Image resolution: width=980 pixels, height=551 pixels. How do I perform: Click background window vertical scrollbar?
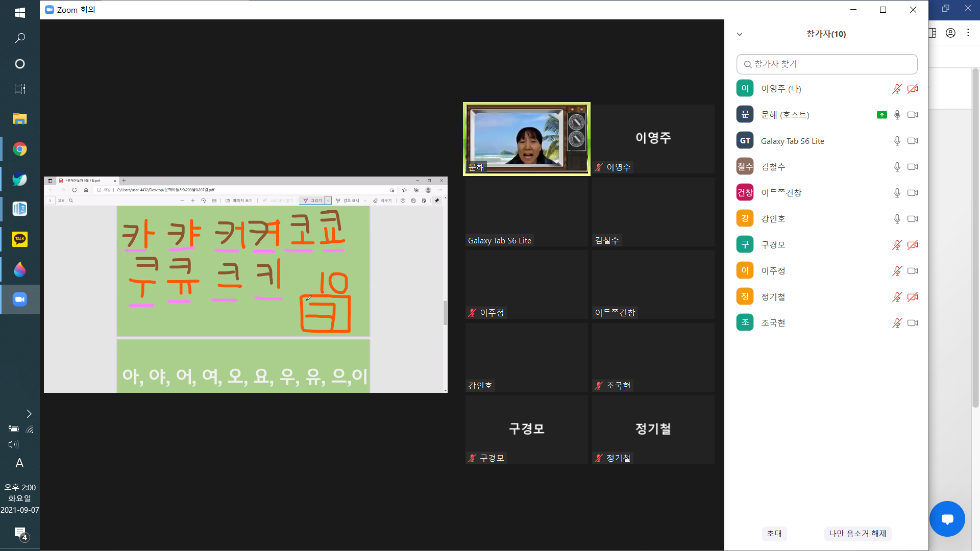point(975,239)
